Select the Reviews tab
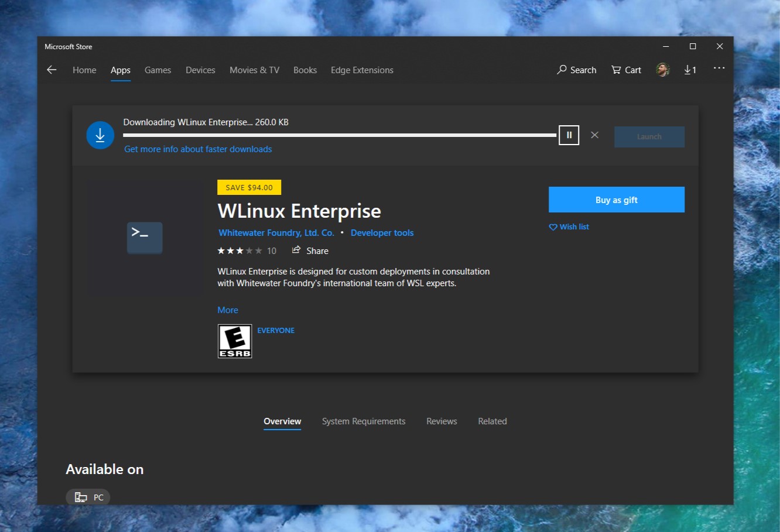This screenshot has width=780, height=532. (442, 421)
